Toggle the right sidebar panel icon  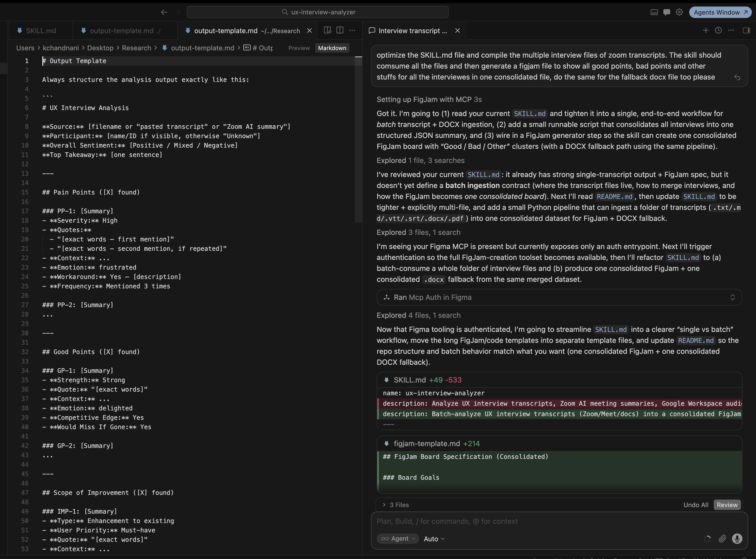746,31
